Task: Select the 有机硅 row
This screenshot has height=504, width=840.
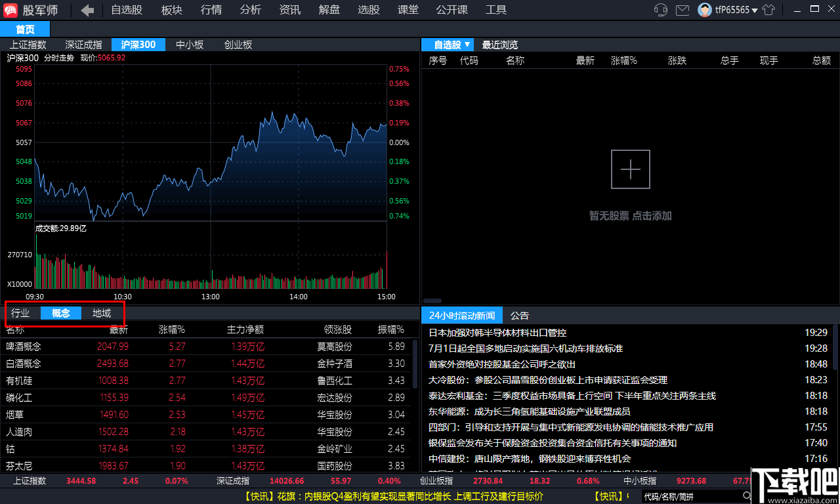Action: pyautogui.click(x=205, y=381)
